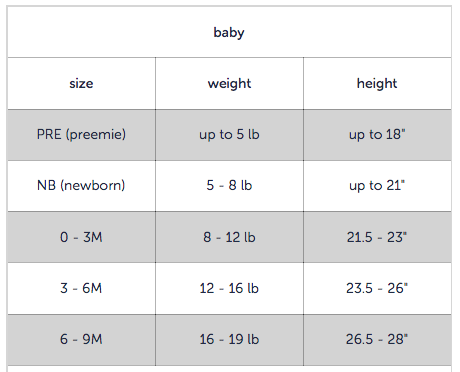
Task: Select the height column header
Action: click(377, 83)
